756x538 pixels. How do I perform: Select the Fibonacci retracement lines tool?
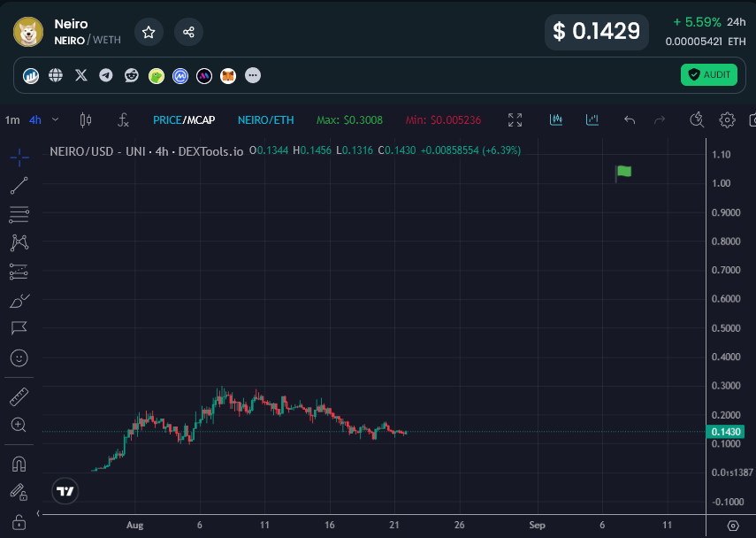19,215
